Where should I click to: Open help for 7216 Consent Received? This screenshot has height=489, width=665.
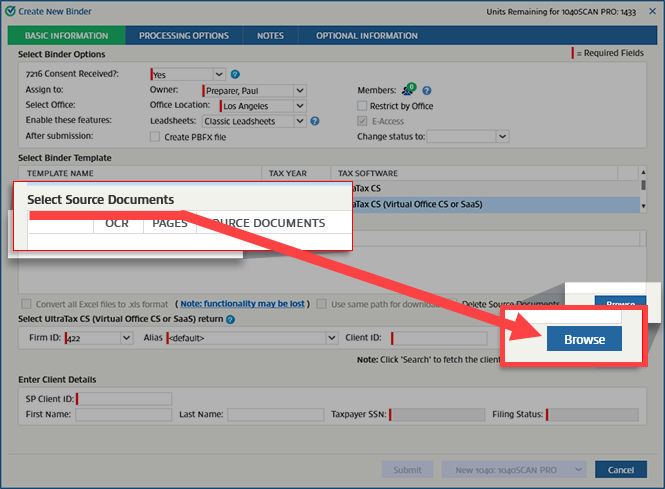[x=235, y=74]
